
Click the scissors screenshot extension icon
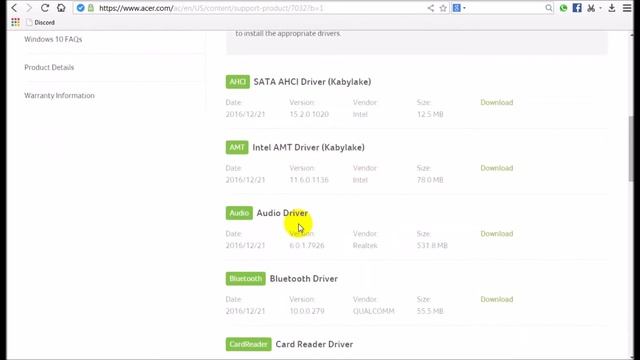(x=591, y=8)
